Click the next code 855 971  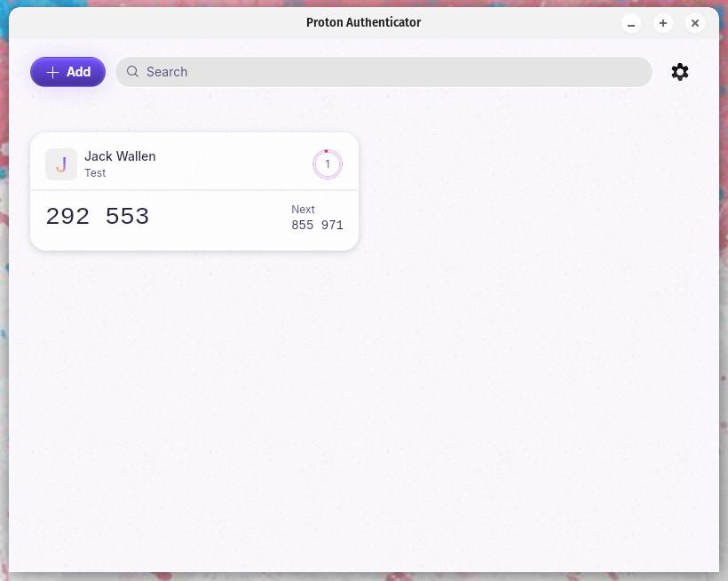317,226
